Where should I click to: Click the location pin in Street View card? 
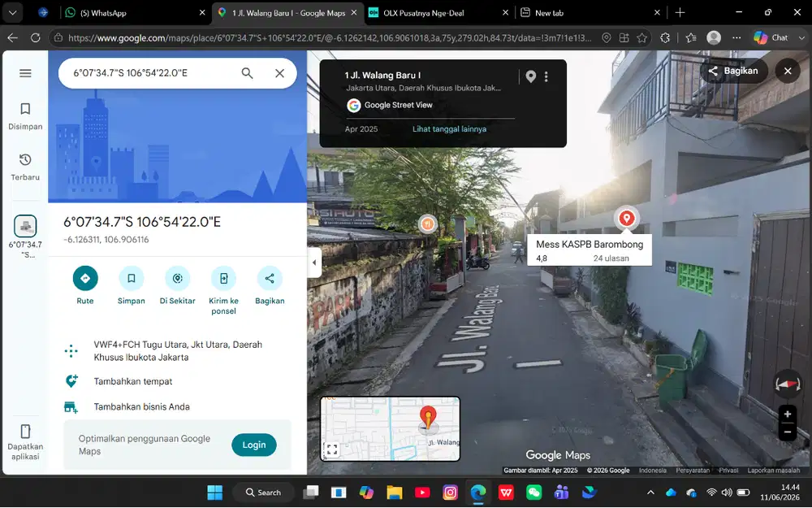(x=531, y=76)
